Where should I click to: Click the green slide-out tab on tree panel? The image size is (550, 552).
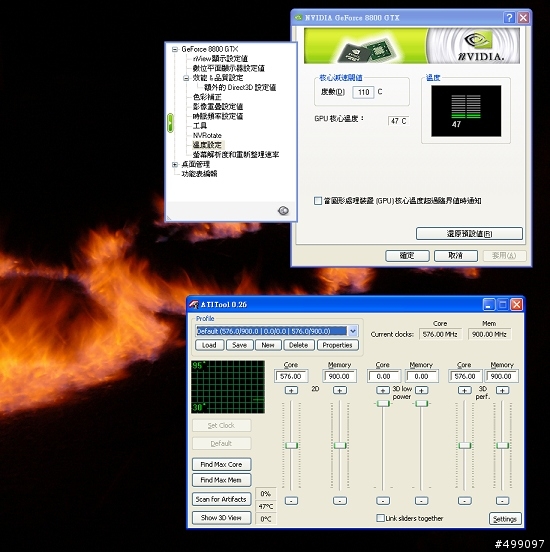point(170,123)
